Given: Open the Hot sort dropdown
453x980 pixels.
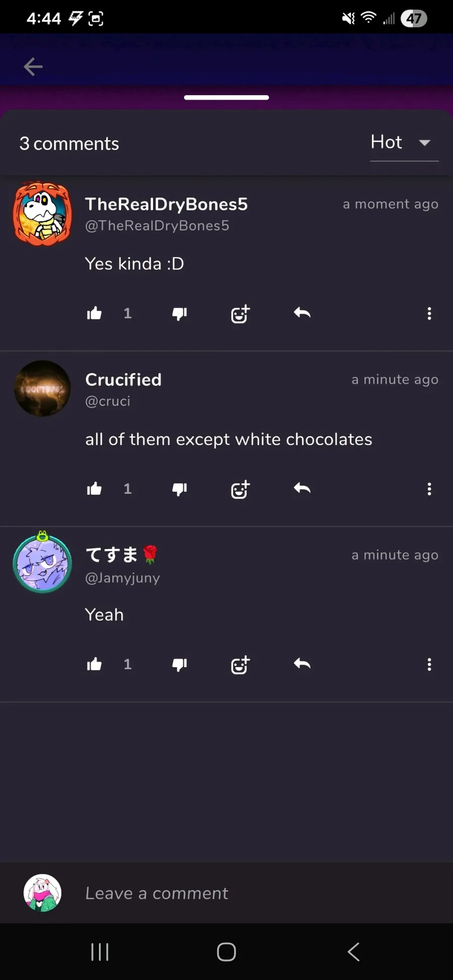Looking at the screenshot, I should click(x=404, y=143).
